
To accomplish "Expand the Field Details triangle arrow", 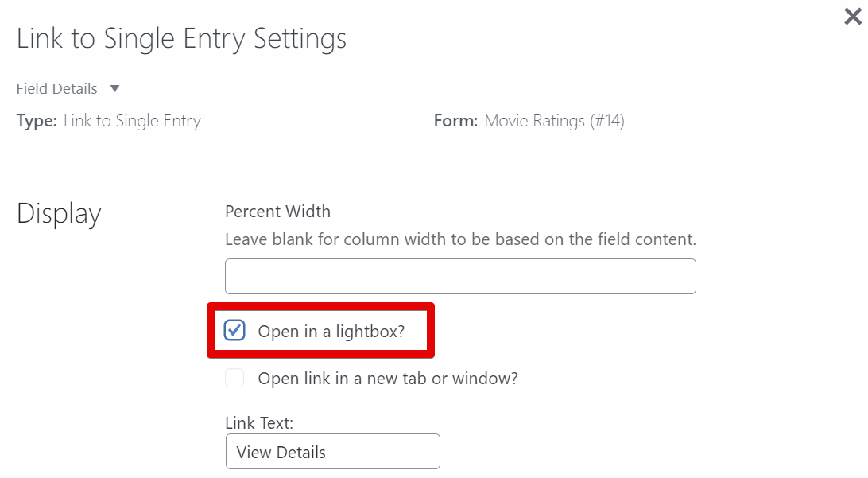I will tap(114, 88).
